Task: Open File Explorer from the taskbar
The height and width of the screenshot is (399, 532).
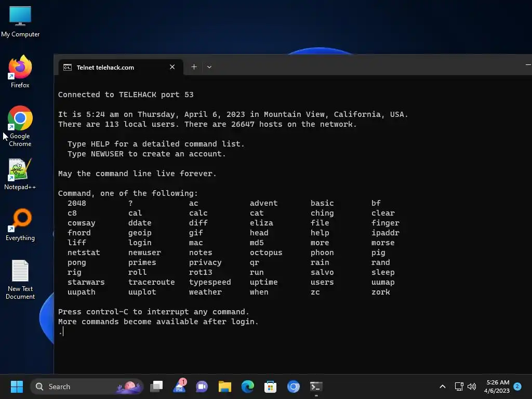Action: pyautogui.click(x=224, y=387)
